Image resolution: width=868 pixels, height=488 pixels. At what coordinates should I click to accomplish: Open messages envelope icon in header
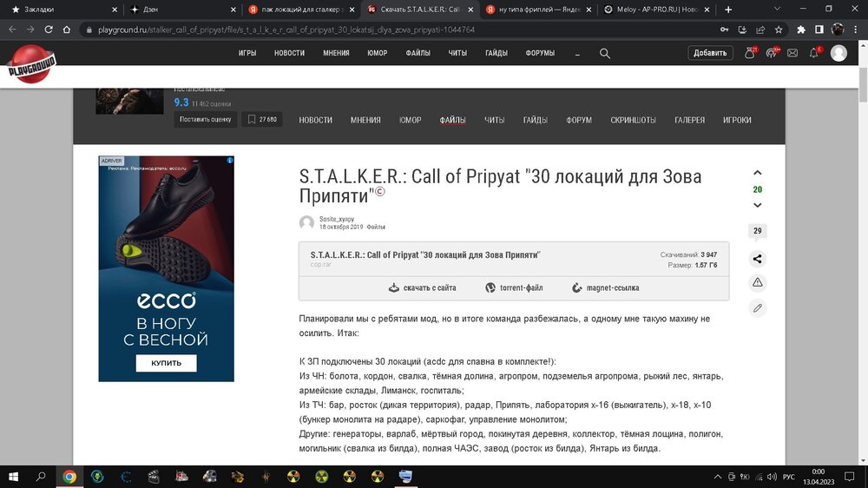[792, 53]
